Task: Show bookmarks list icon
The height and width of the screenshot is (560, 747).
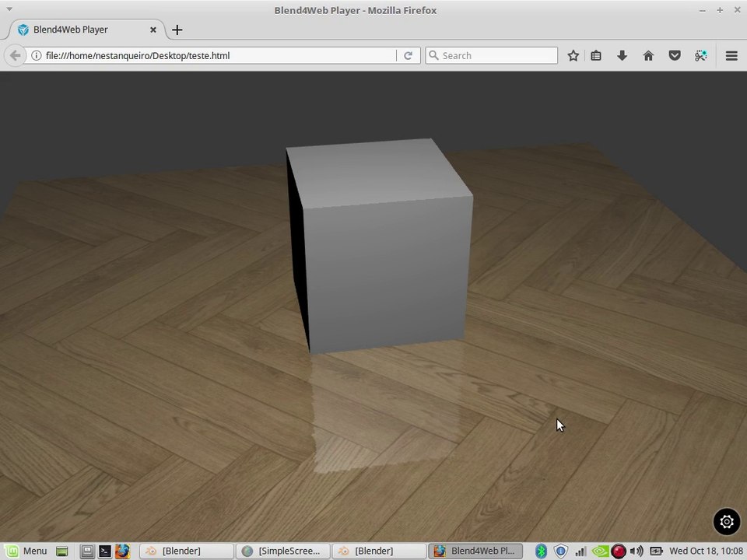Action: [596, 56]
